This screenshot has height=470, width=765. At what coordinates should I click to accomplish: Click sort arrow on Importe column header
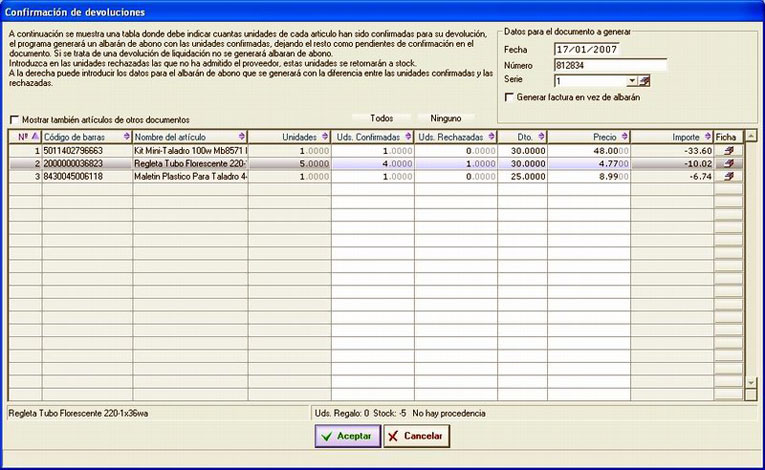[x=708, y=137]
